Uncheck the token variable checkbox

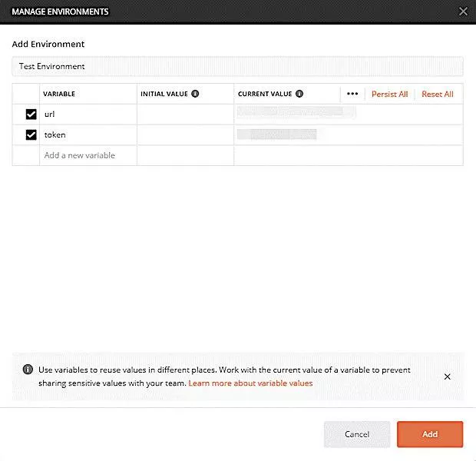coord(31,135)
